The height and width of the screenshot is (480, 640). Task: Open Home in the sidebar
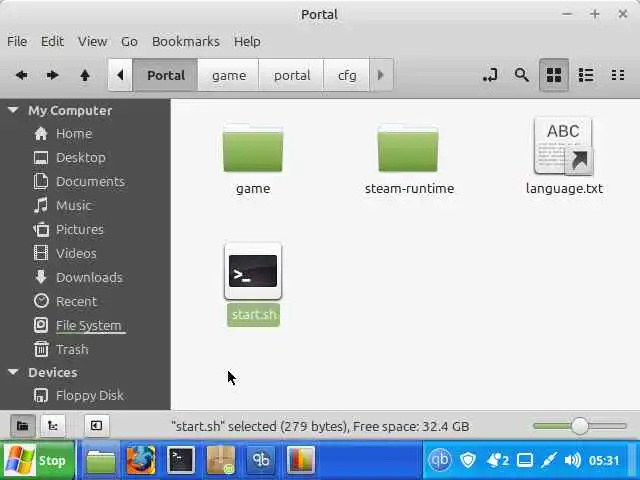click(x=74, y=134)
